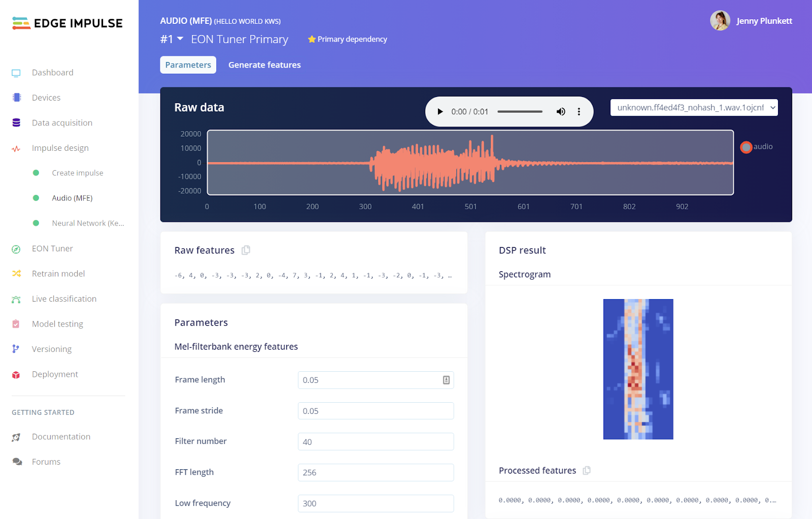Switch to the Generate features tab
Image resolution: width=812 pixels, height=519 pixels.
coord(264,65)
